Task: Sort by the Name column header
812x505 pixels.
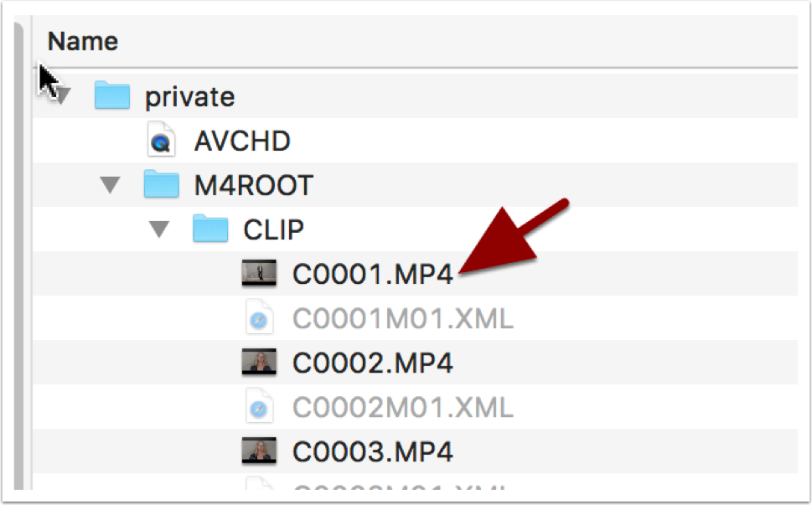Action: tap(83, 41)
